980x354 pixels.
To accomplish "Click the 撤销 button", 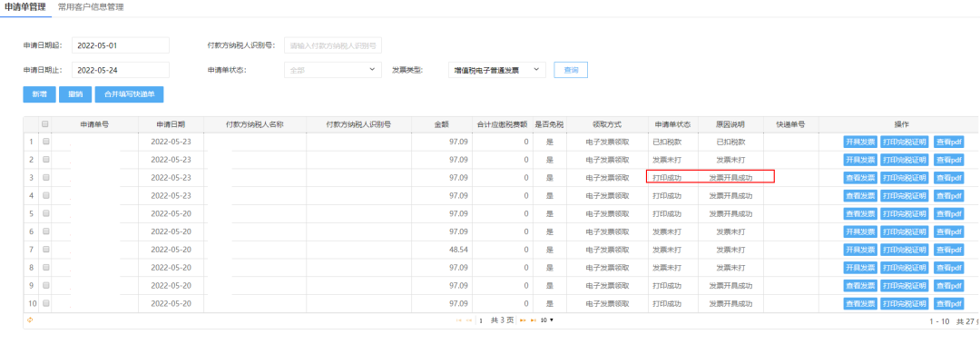I will pyautogui.click(x=75, y=94).
